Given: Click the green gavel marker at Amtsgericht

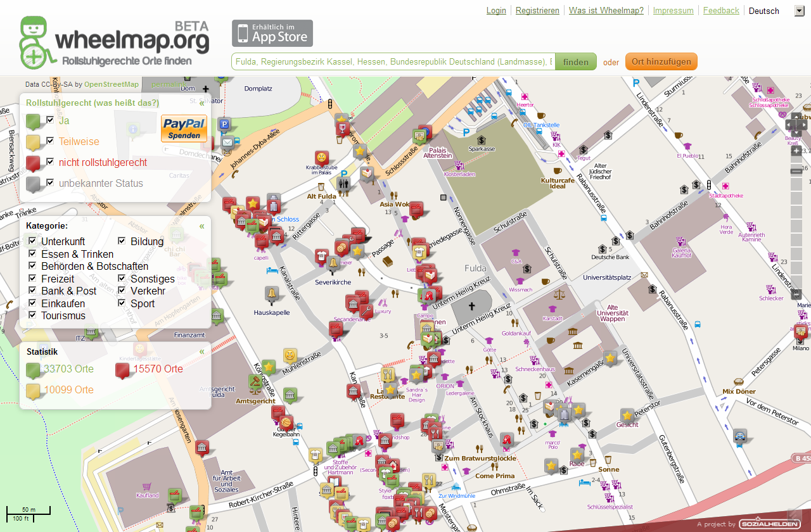Looking at the screenshot, I should pyautogui.click(x=255, y=382).
